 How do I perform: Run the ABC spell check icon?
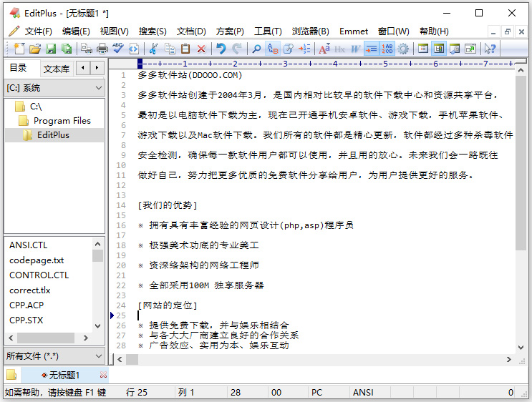pyautogui.click(x=118, y=49)
